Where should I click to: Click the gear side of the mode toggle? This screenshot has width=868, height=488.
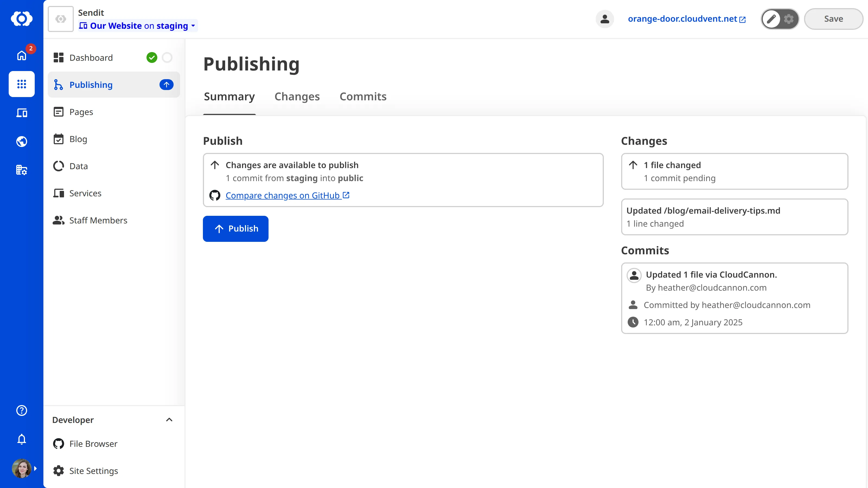click(x=789, y=19)
